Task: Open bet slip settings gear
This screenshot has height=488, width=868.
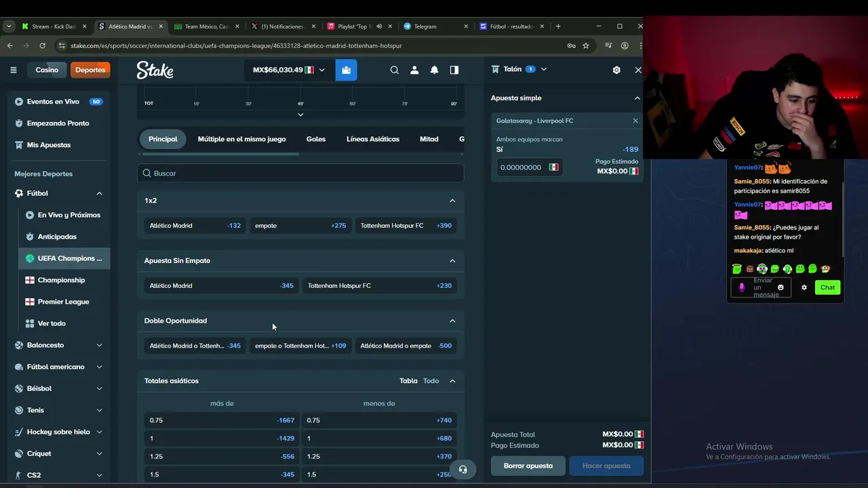Action: pos(616,70)
